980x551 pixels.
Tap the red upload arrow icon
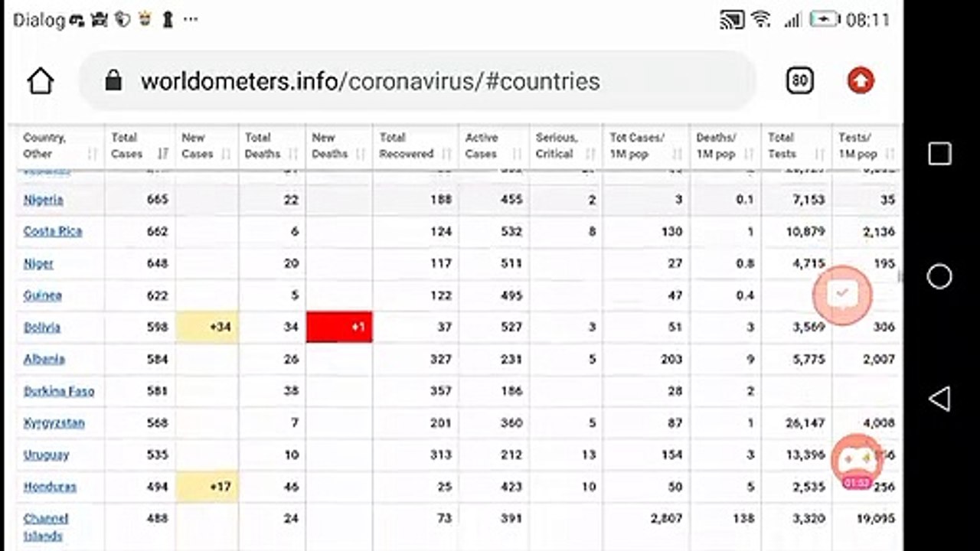click(x=861, y=80)
